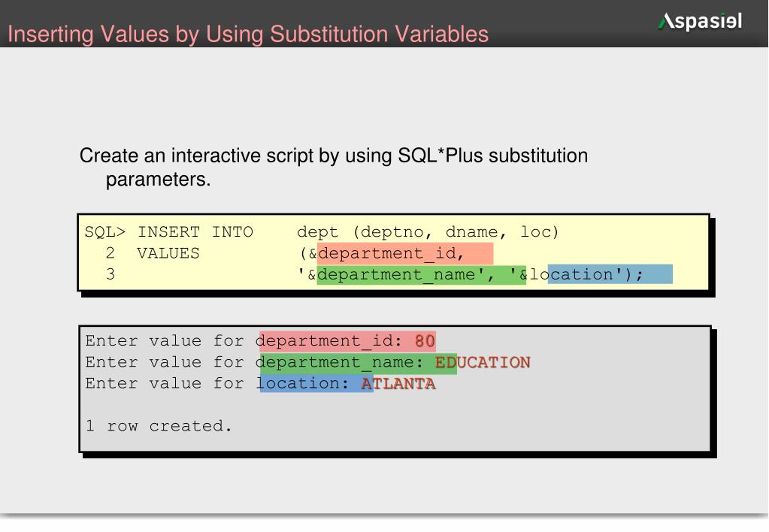Click the "VALUES" keyword on line 2
This screenshot has height=532, width=769.
[x=168, y=253]
